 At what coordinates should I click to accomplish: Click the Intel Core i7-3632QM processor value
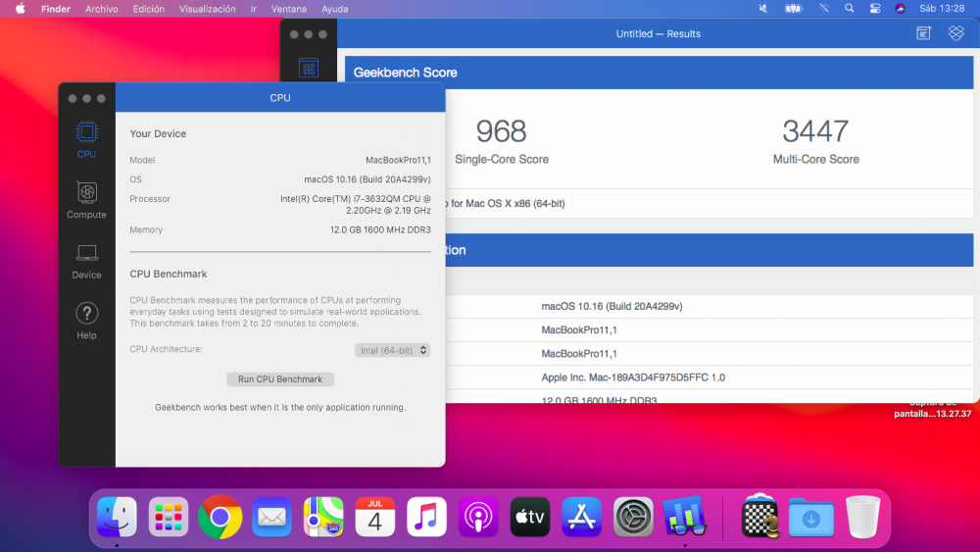(x=356, y=204)
